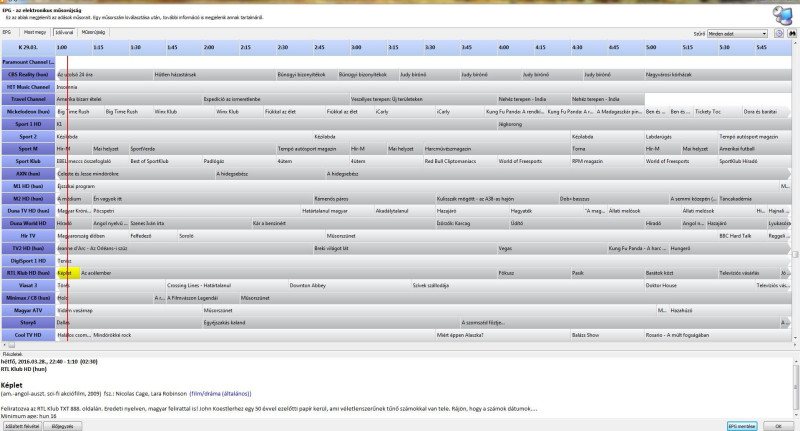The height and width of the screenshot is (431, 800).
Task: Select the RTL Klub HD (hun) channel
Action: coord(28,273)
